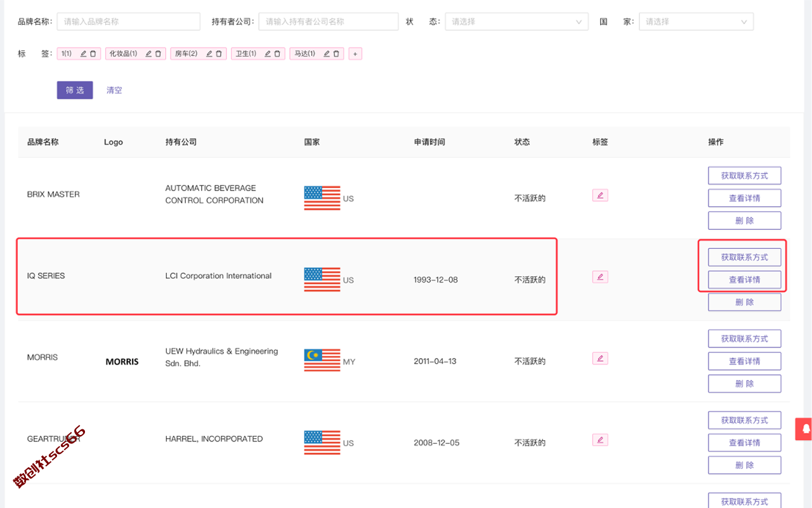The width and height of the screenshot is (812, 508).
Task: Delete the 马达 tag trash icon
Action: click(336, 54)
